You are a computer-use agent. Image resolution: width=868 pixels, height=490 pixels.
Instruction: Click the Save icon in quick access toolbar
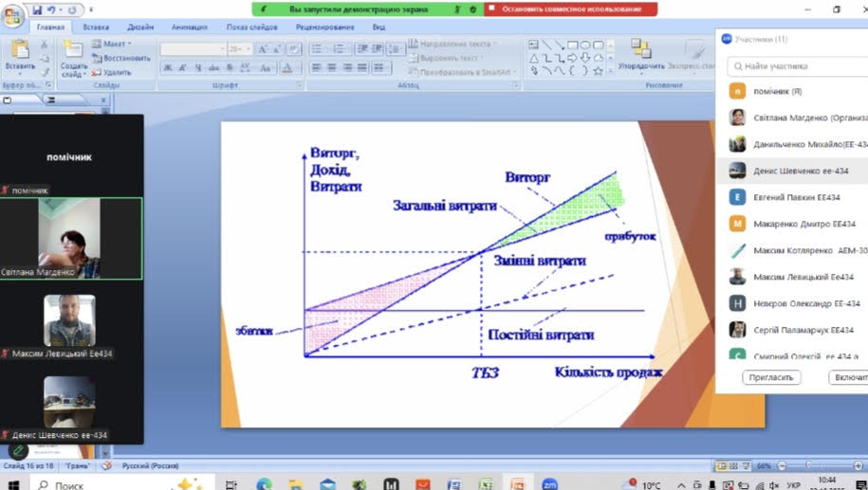pyautogui.click(x=37, y=9)
